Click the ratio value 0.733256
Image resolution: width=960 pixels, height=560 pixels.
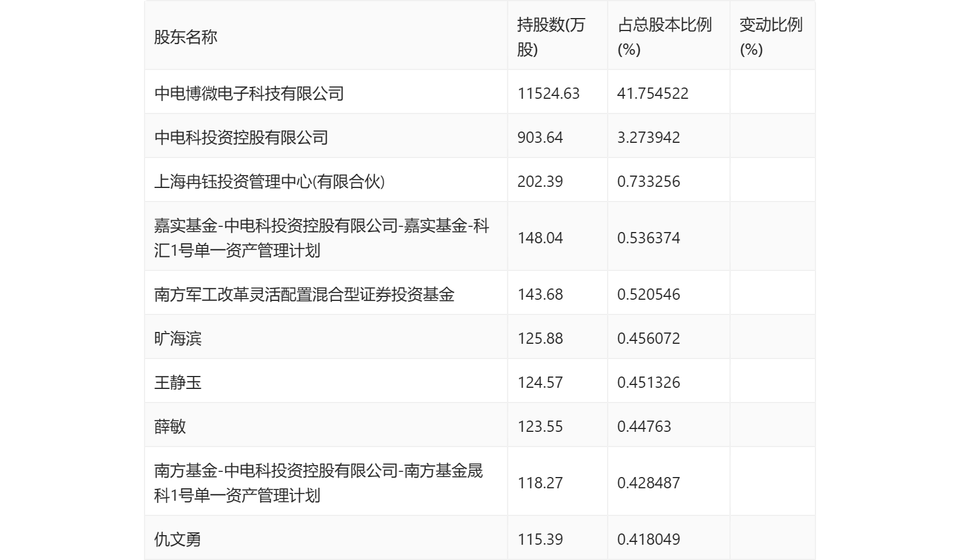point(648,181)
